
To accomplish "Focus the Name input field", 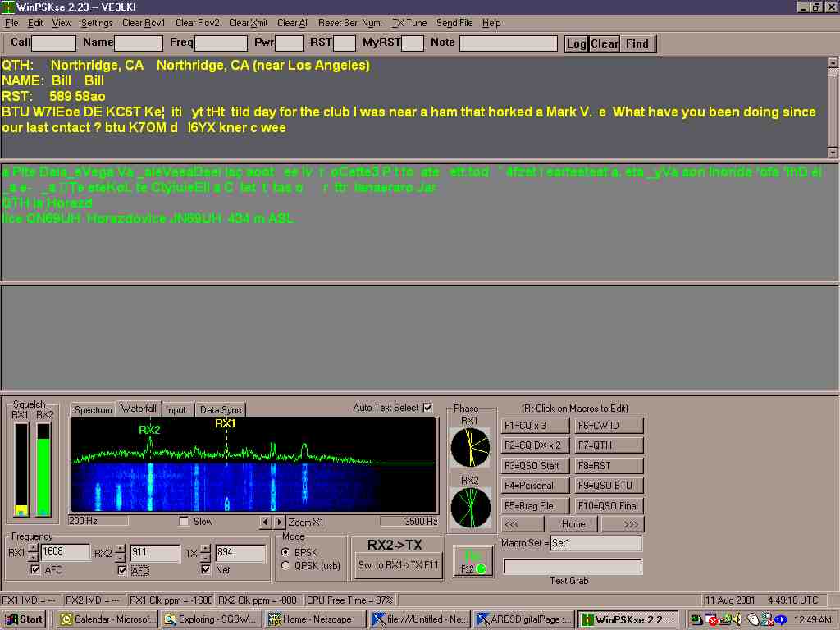I will click(x=139, y=43).
